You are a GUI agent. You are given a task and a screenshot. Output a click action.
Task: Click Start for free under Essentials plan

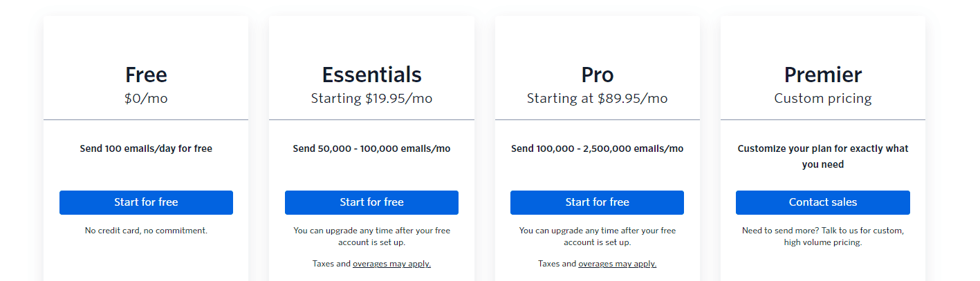coord(371,202)
